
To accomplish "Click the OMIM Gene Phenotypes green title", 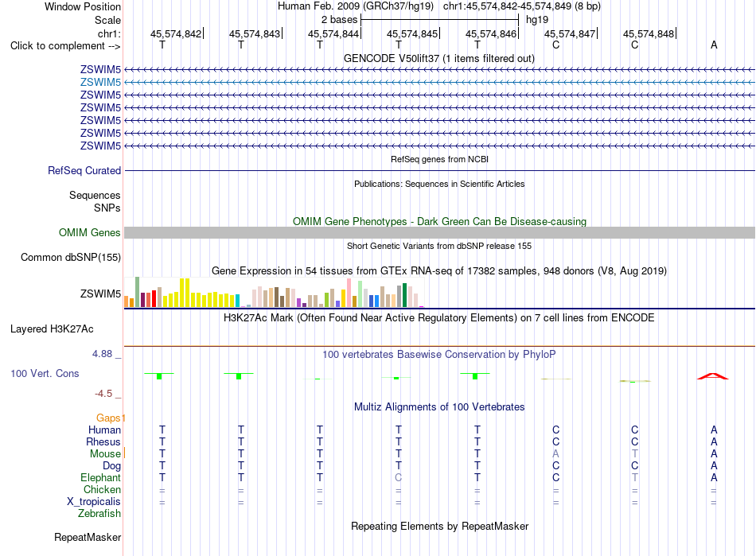I will tap(440, 221).
